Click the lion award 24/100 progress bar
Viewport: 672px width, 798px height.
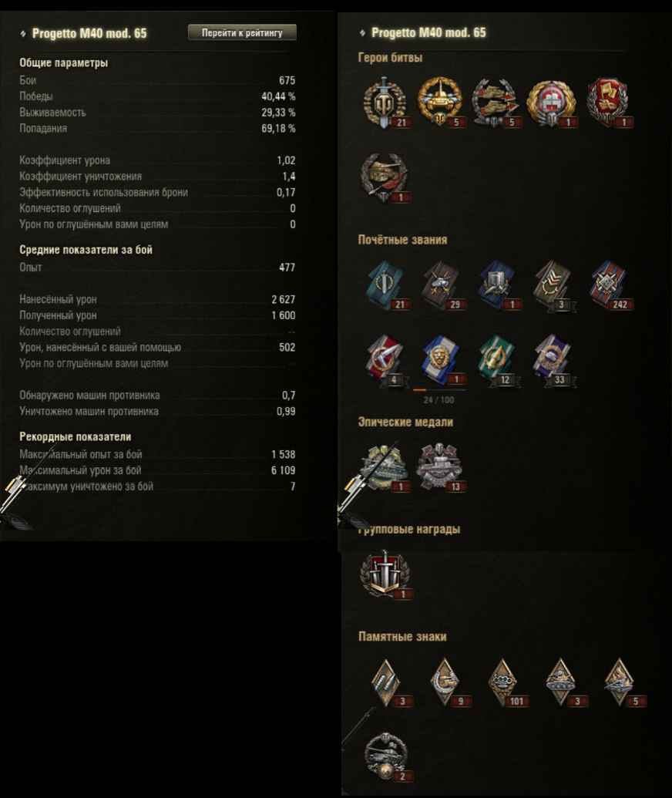pyautogui.click(x=439, y=390)
